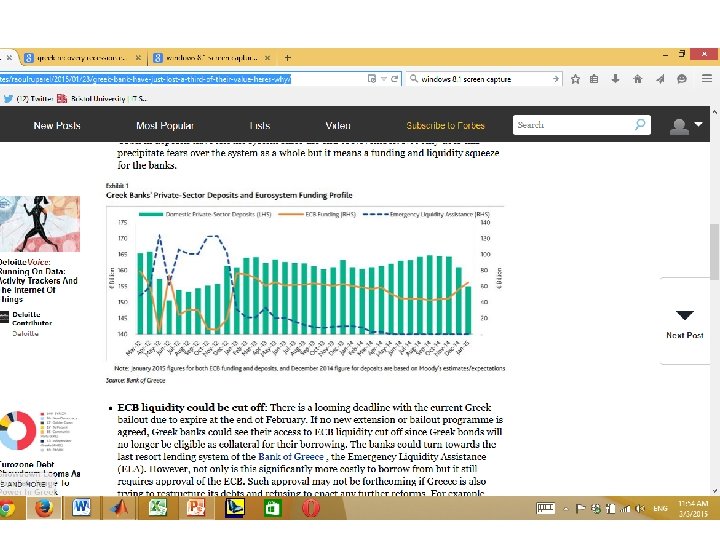Open Lists in Forbes navigation
720x540 pixels.
(x=260, y=125)
